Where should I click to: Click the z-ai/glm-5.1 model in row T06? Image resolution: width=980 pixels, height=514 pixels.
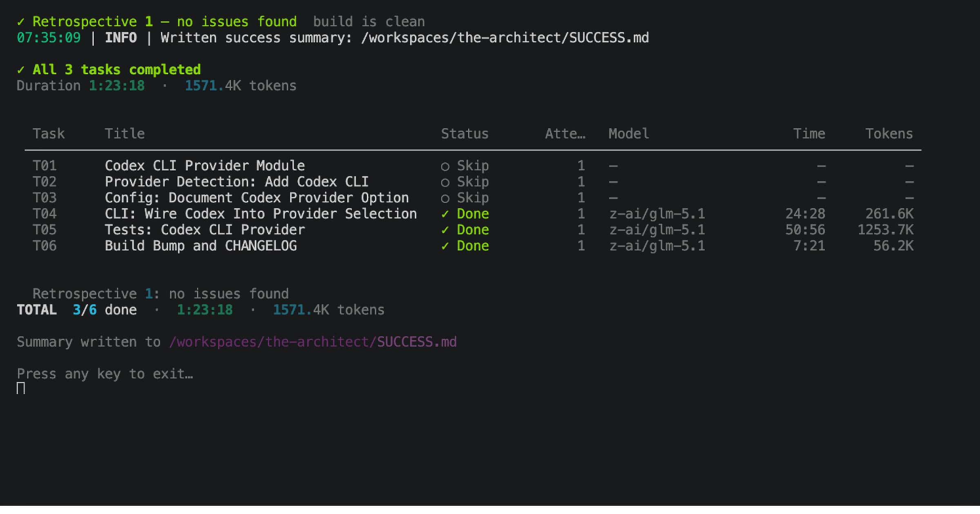[657, 246]
